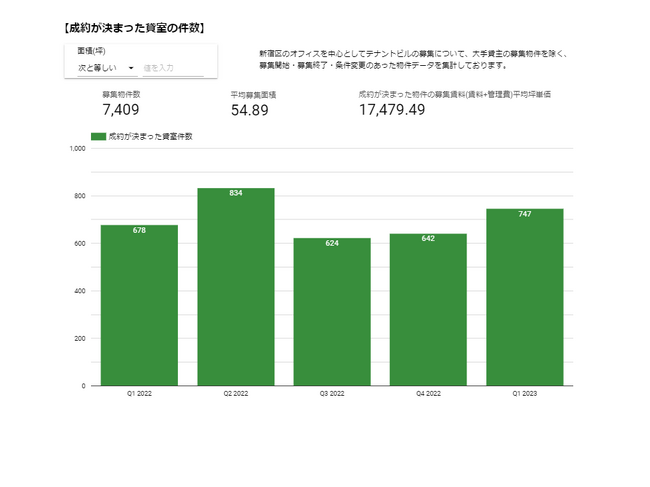Click the 成約が決まった賃室件数 legend label

click(x=150, y=135)
